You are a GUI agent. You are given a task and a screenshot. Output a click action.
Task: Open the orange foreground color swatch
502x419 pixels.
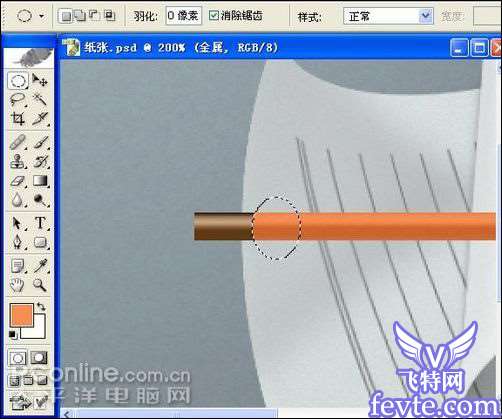point(22,315)
